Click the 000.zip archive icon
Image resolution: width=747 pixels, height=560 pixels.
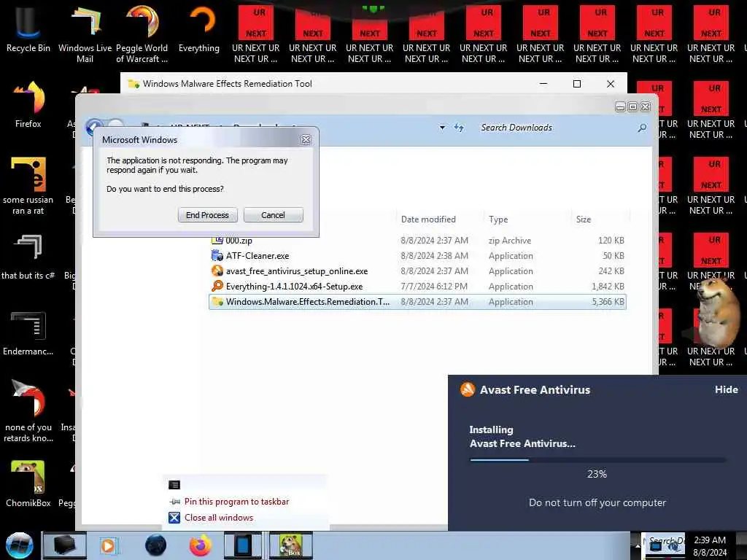217,241
